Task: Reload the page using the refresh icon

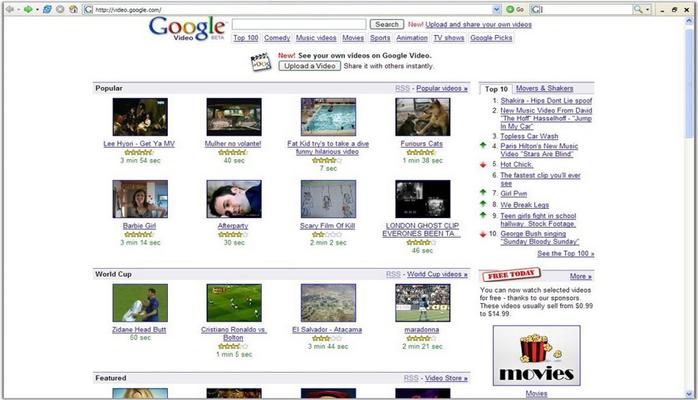Action: coord(48,9)
